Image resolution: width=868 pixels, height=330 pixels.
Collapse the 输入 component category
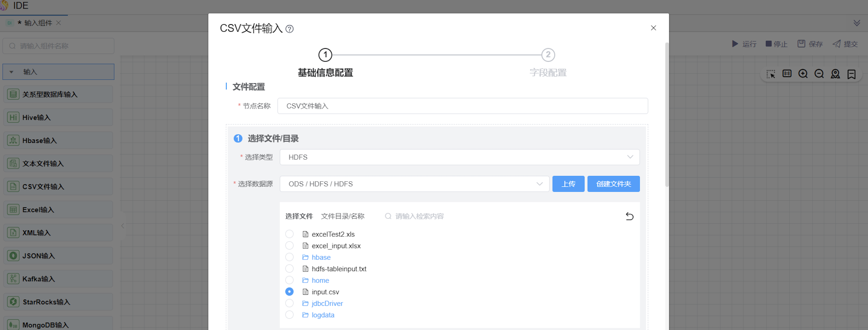[11, 72]
